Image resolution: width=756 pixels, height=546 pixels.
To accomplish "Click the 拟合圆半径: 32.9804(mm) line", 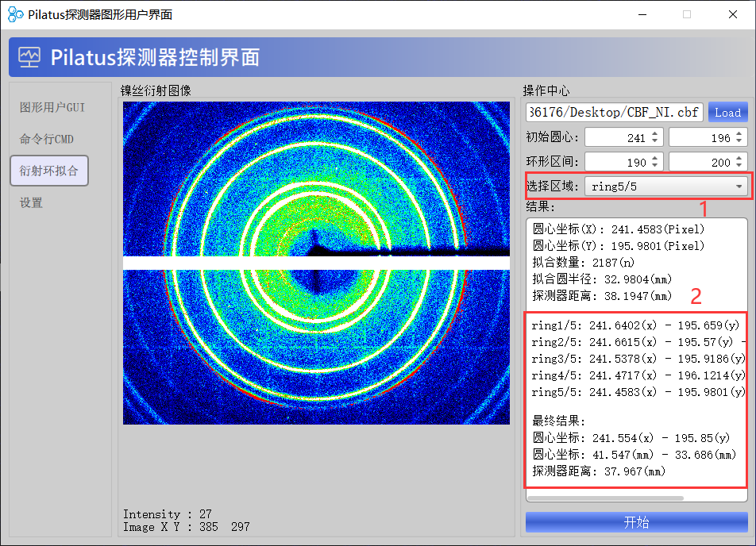I will point(602,279).
